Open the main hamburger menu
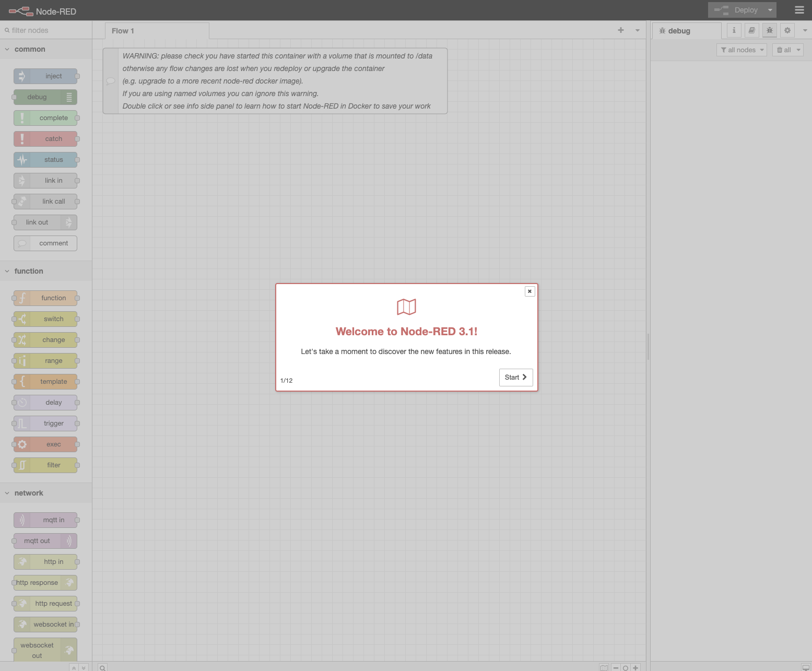Viewport: 812px width, 671px height. [x=799, y=10]
